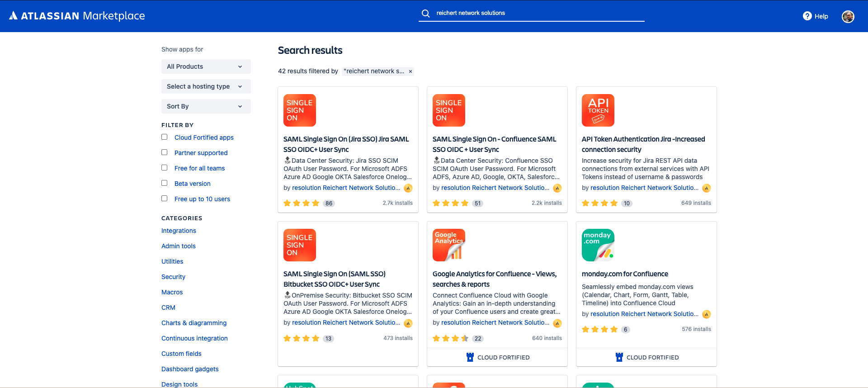Select the Macros category
The width and height of the screenshot is (868, 388).
172,292
